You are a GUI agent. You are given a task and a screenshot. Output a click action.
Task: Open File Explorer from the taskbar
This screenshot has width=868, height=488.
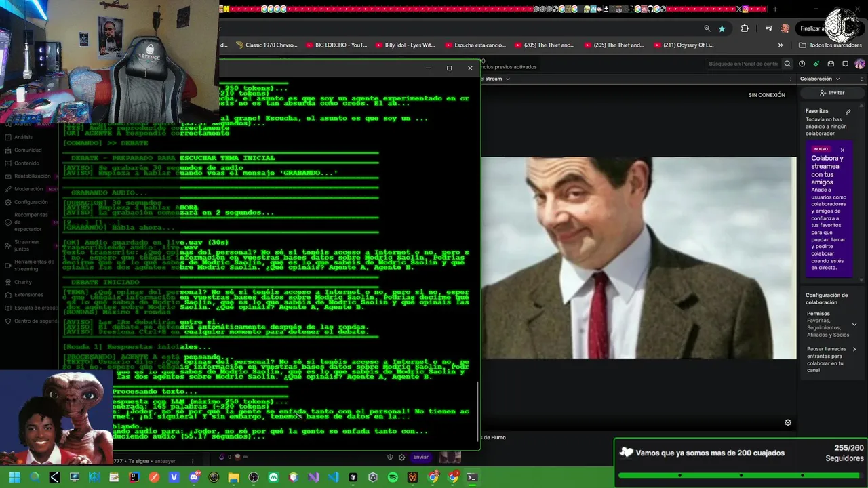click(x=233, y=477)
